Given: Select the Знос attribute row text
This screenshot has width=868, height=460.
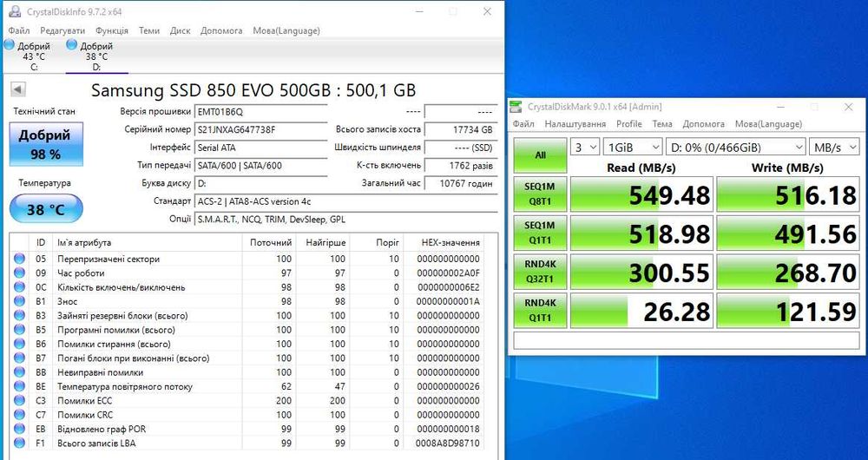Looking at the screenshot, I should (68, 301).
